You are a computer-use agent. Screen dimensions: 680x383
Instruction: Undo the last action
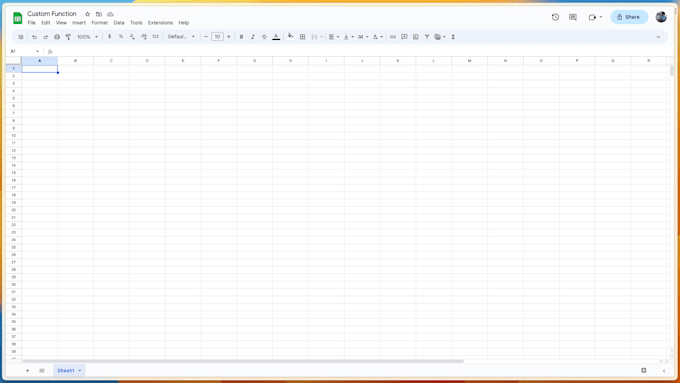tap(34, 37)
